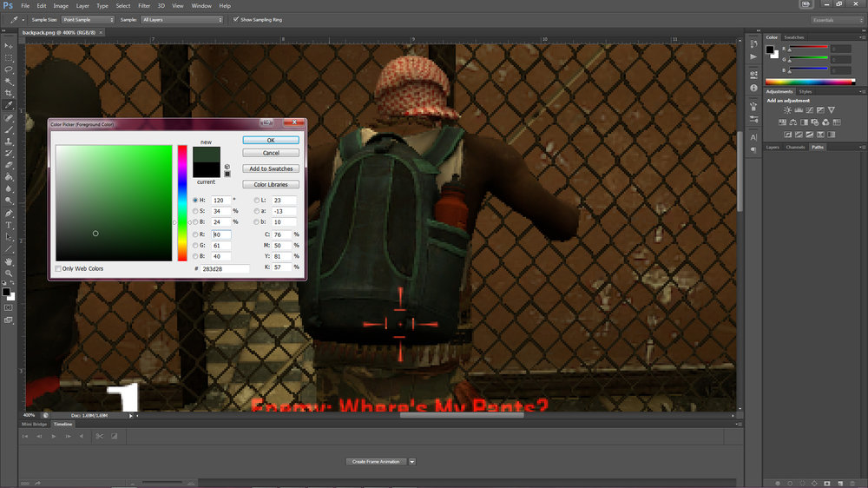Select the Paint Bucket tool
The height and width of the screenshot is (488, 868).
pos(9,177)
